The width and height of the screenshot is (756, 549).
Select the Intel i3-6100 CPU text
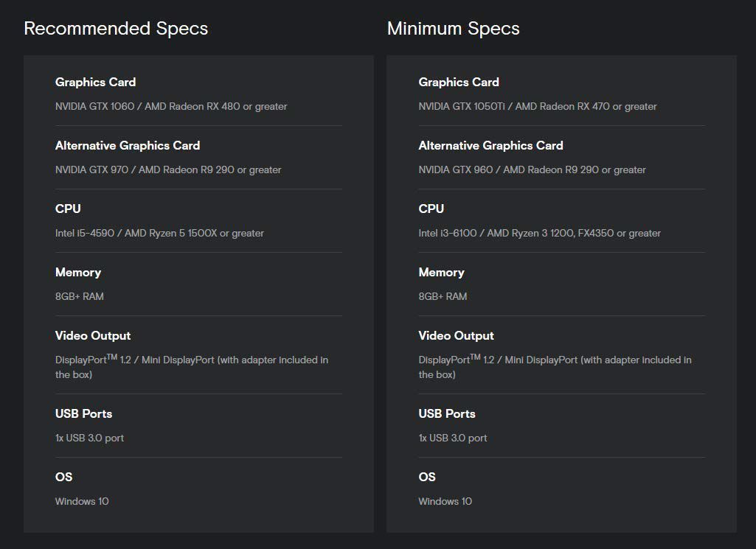pyautogui.click(x=539, y=233)
